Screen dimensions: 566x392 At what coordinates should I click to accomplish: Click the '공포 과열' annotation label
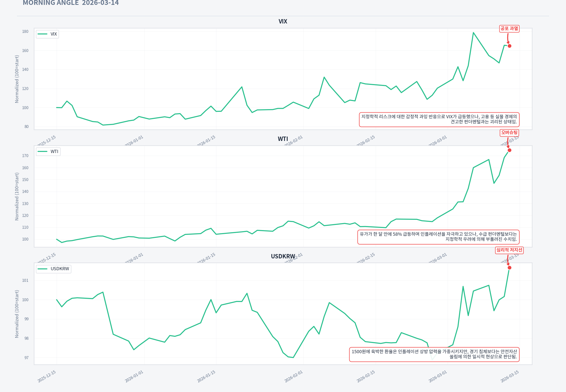click(509, 29)
